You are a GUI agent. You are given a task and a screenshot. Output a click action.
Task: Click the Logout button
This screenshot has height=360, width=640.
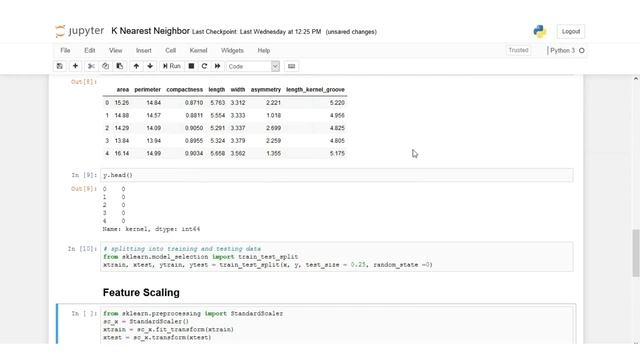pyautogui.click(x=571, y=31)
